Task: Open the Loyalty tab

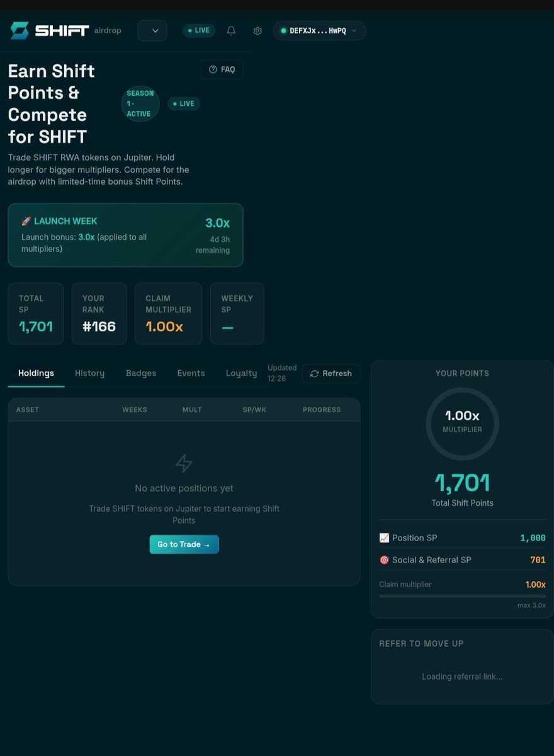Action: (x=241, y=373)
